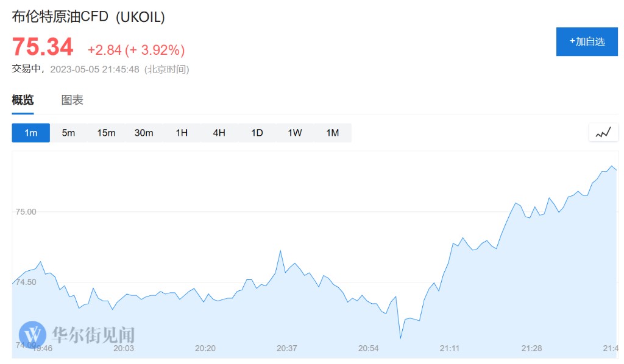624x364 pixels.
Task: Click the 75.00 price axis label
Action: click(26, 212)
